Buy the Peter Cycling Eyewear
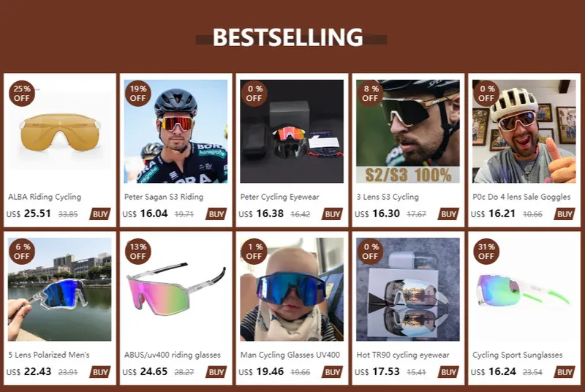 [332, 214]
